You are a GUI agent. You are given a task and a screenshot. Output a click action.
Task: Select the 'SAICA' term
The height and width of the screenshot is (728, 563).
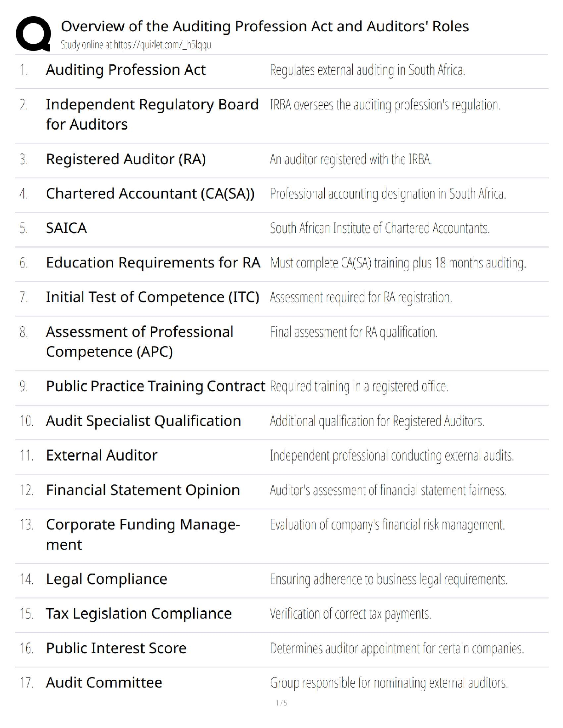(66, 228)
